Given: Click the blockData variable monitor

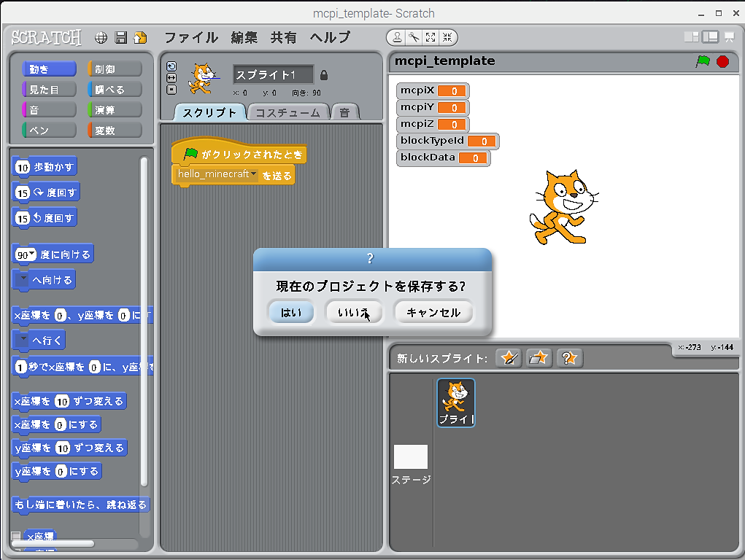Looking at the screenshot, I should pos(444,157).
